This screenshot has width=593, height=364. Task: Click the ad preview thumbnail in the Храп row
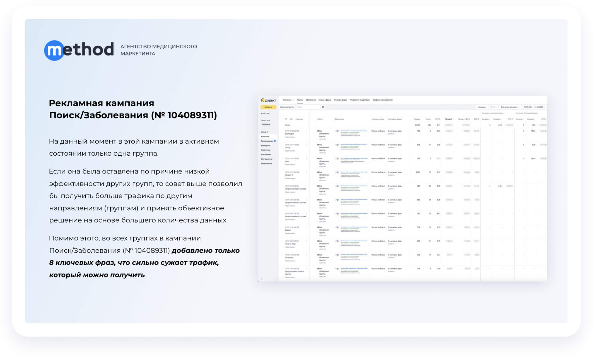click(x=354, y=161)
